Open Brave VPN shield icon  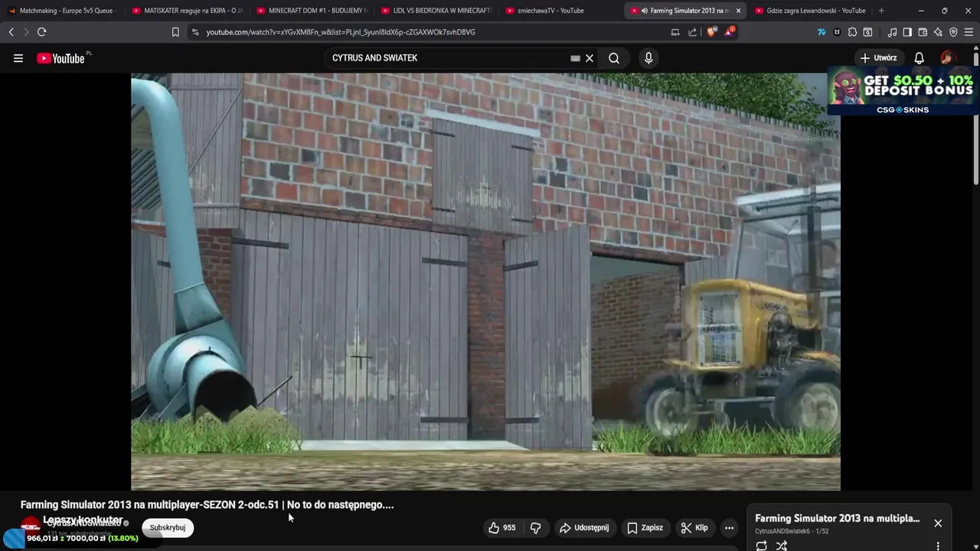[953, 32]
